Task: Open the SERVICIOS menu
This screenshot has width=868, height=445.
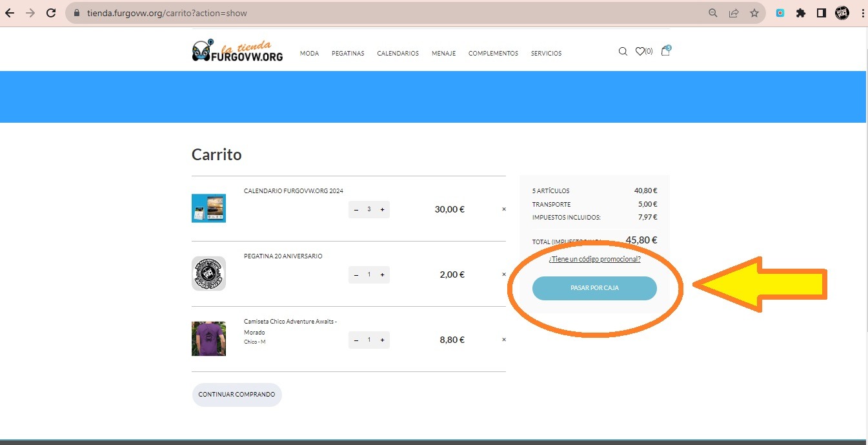Action: point(546,54)
